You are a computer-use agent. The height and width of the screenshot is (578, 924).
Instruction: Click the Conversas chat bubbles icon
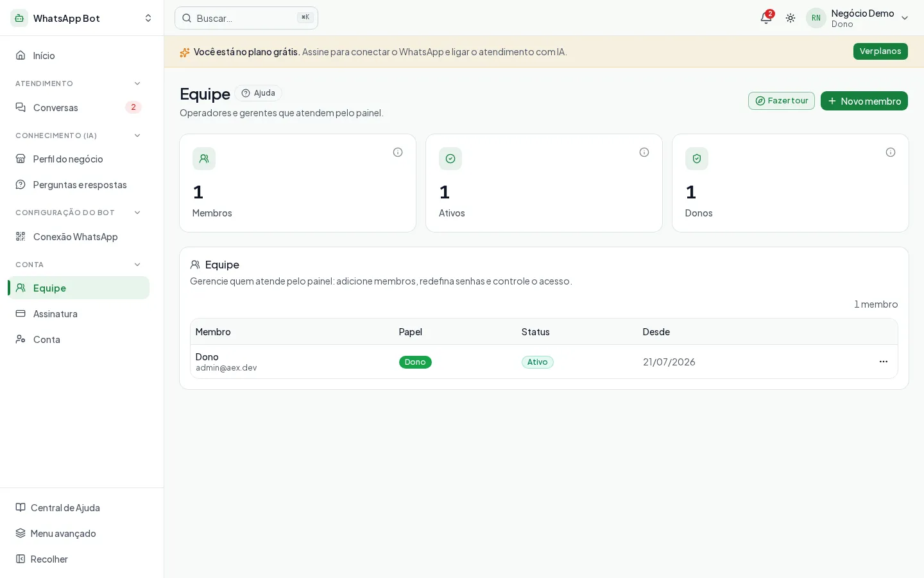point(21,107)
